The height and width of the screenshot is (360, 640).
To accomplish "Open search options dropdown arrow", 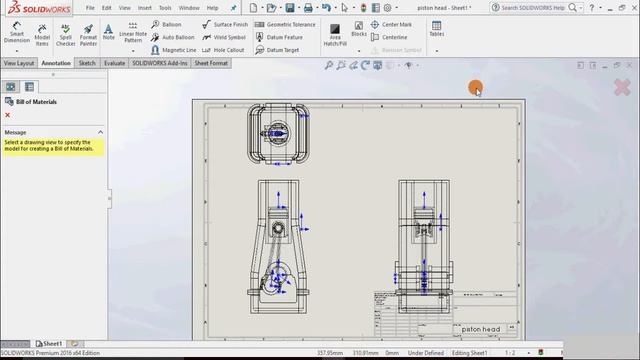I will [x=581, y=8].
